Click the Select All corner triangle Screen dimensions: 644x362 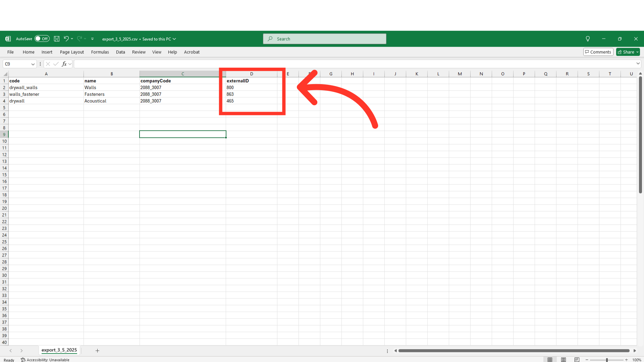(x=5, y=74)
